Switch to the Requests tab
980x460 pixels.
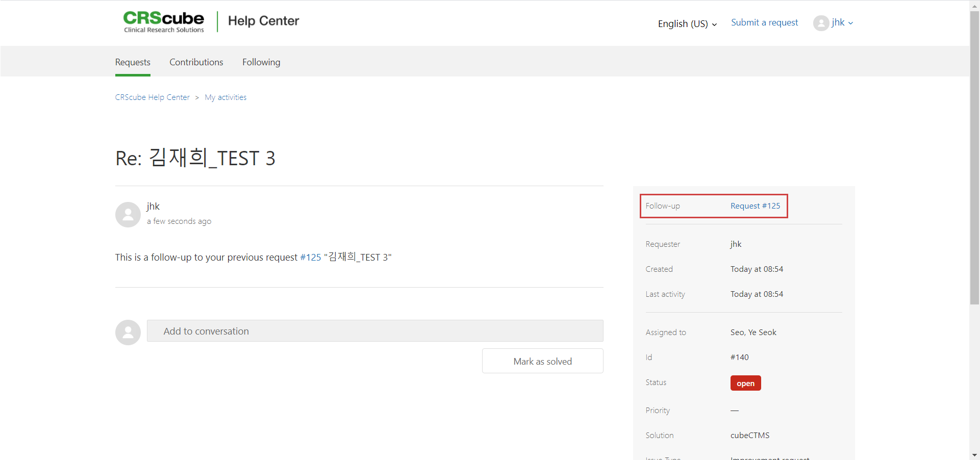133,62
